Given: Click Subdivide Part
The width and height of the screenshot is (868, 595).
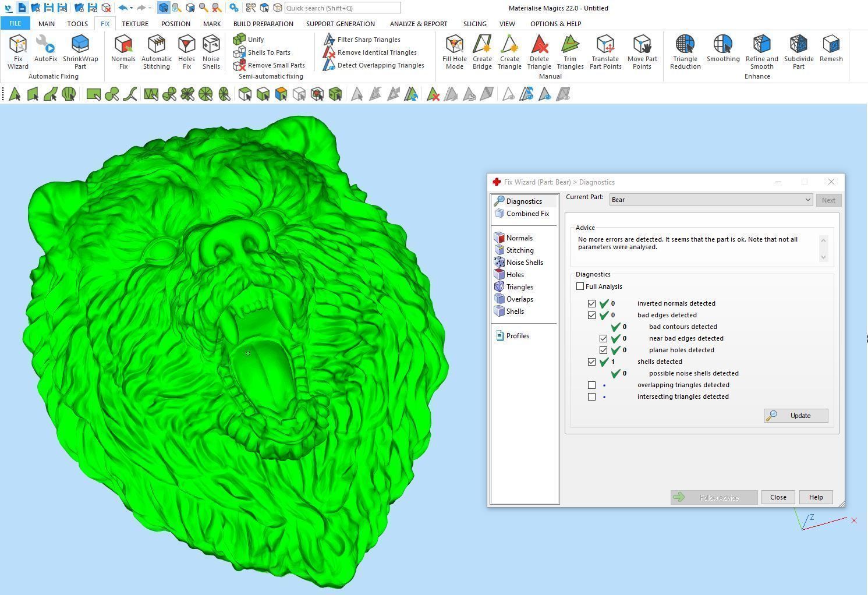Looking at the screenshot, I should [799, 52].
